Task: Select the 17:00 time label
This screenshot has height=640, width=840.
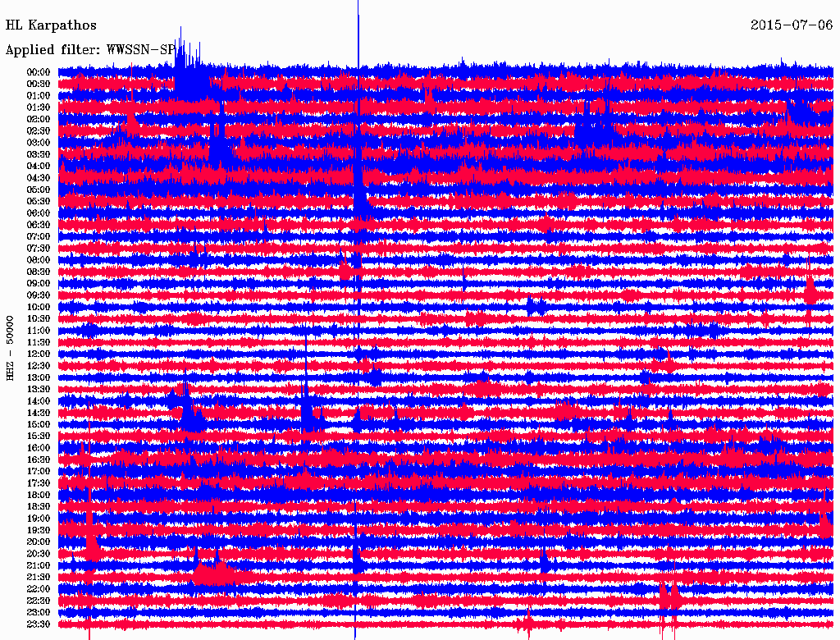Action: click(x=39, y=471)
